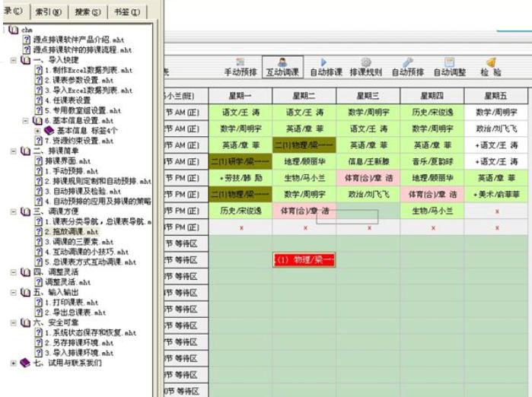This screenshot has width=532, height=397.
Task: Click the 星期三 column header
Action: (368, 96)
